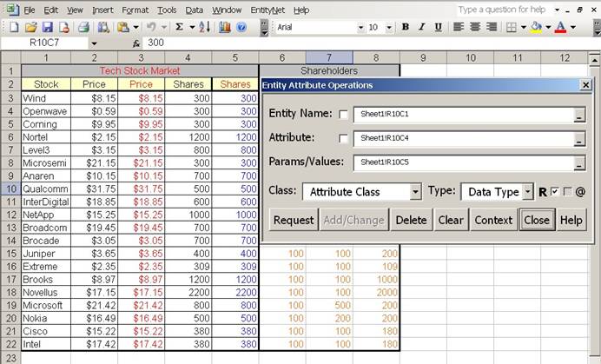Open the Data Type combo box
This screenshot has height=364, width=601.
coord(527,192)
